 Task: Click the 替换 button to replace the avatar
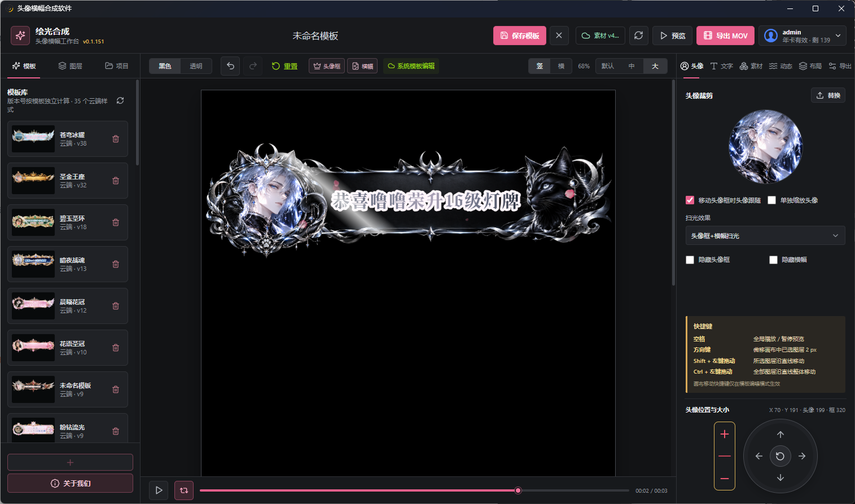tap(828, 95)
